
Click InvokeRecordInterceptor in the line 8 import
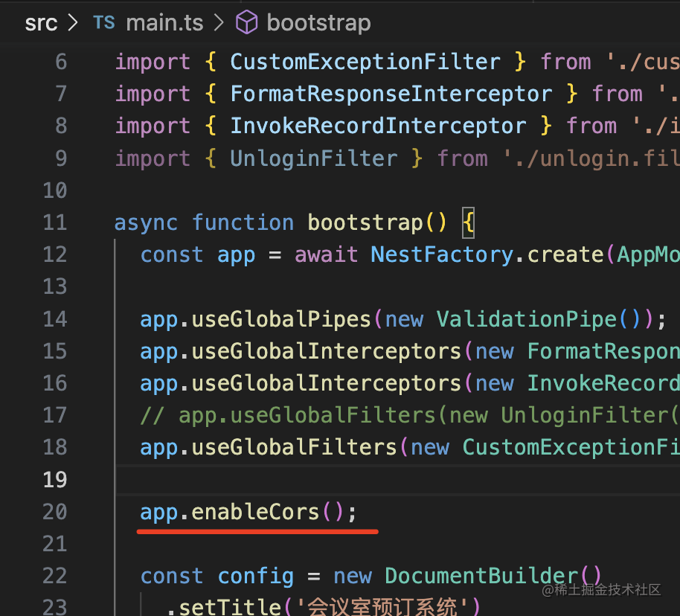[378, 126]
